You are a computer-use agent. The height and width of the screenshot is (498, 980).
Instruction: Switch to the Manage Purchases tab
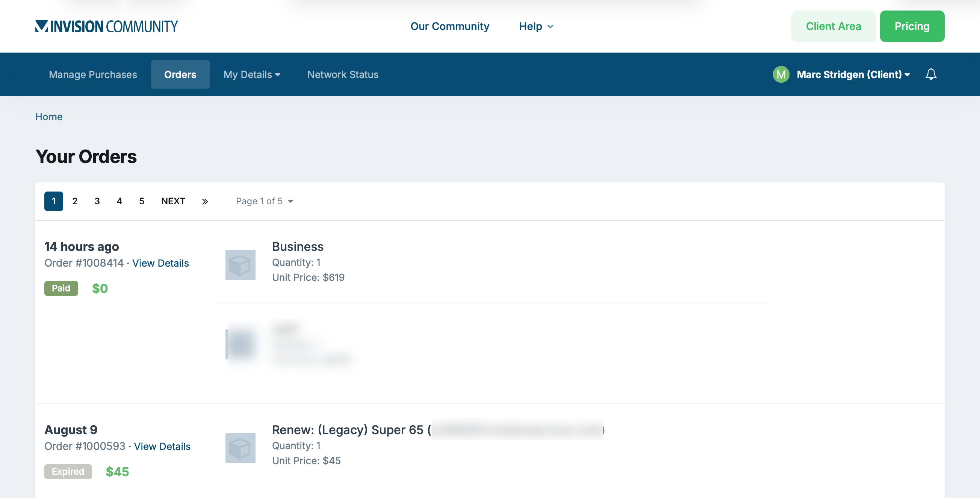(93, 74)
